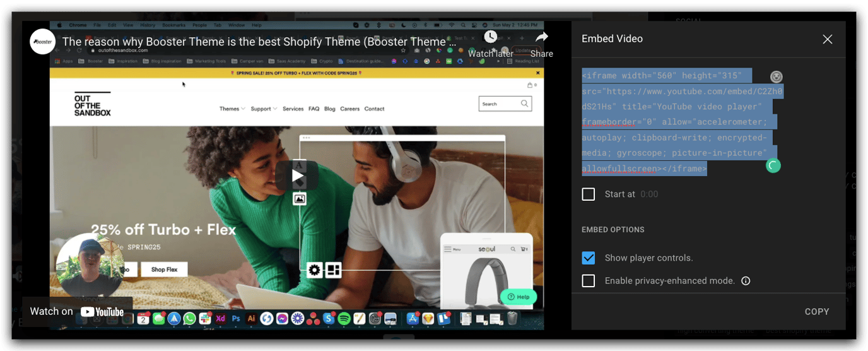Click FAQ in the recorded site navigation
The width and height of the screenshot is (868, 351).
314,109
